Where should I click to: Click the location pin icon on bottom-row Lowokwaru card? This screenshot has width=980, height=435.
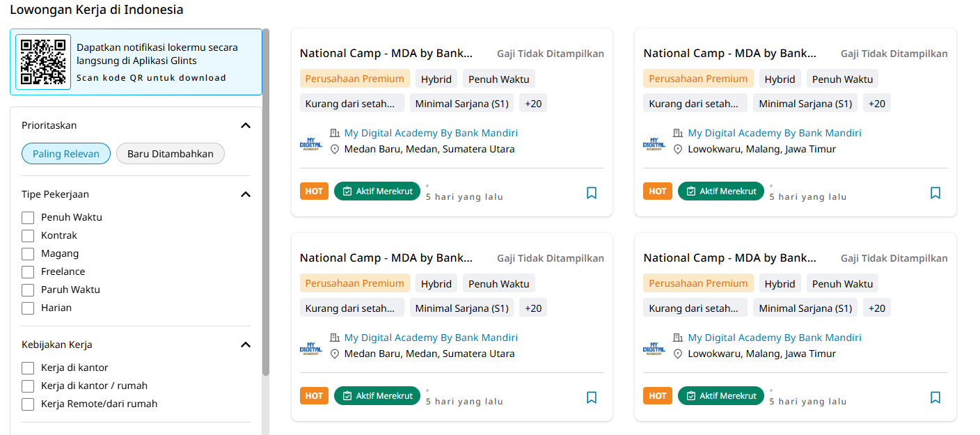tap(678, 354)
